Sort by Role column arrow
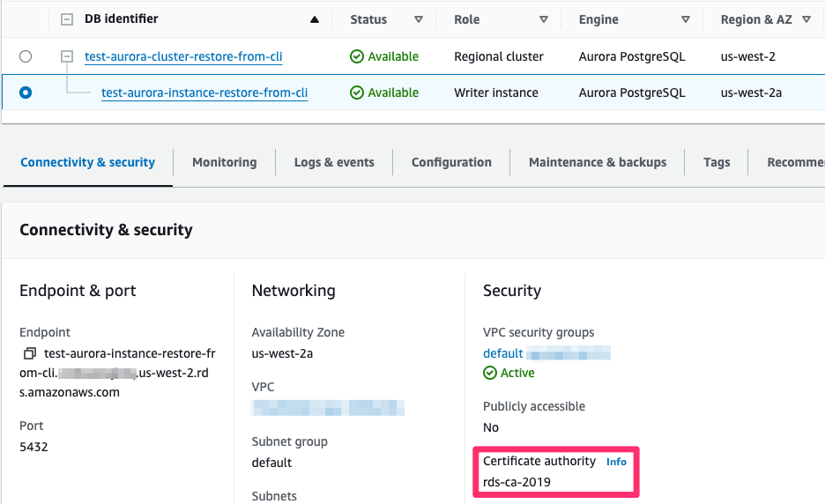825x504 pixels. coord(544,19)
